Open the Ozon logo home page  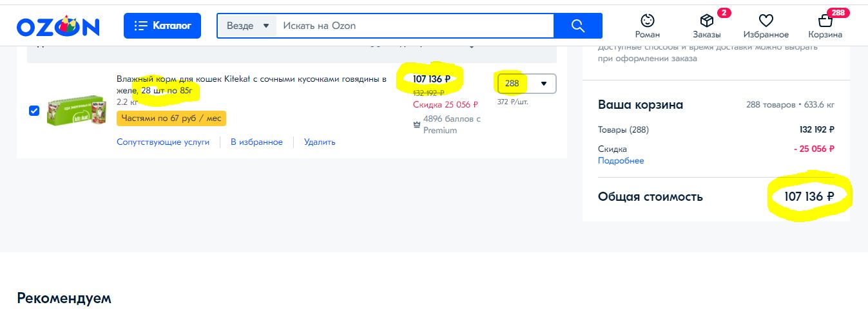[58, 26]
